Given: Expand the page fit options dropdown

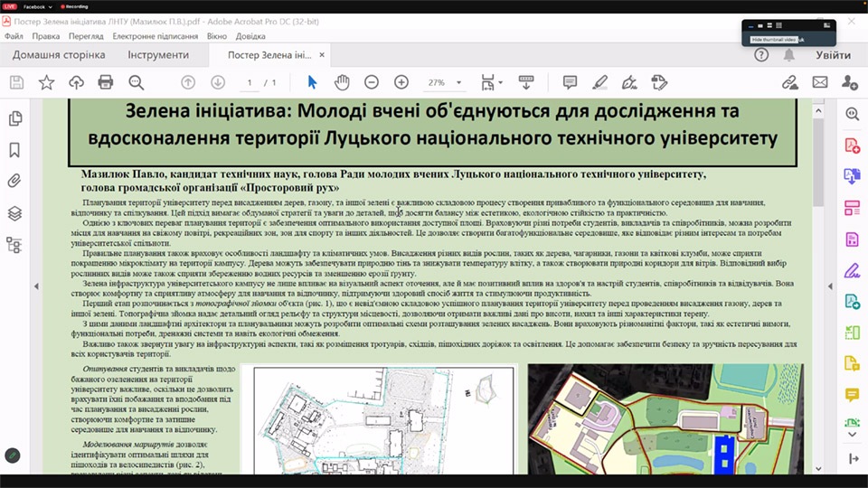Looking at the screenshot, I should click(x=500, y=82).
